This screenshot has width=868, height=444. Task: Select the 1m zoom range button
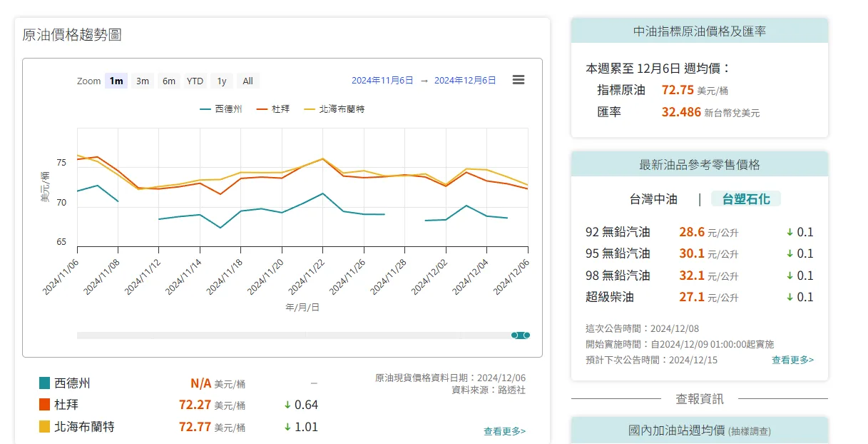pos(116,81)
